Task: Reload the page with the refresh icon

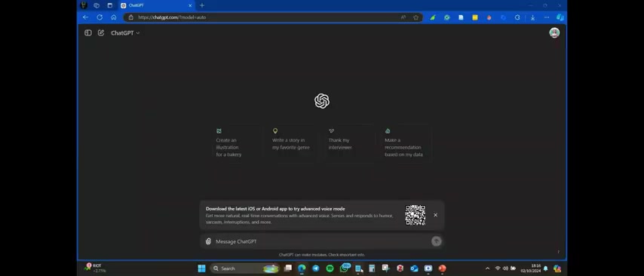Action: [x=100, y=17]
